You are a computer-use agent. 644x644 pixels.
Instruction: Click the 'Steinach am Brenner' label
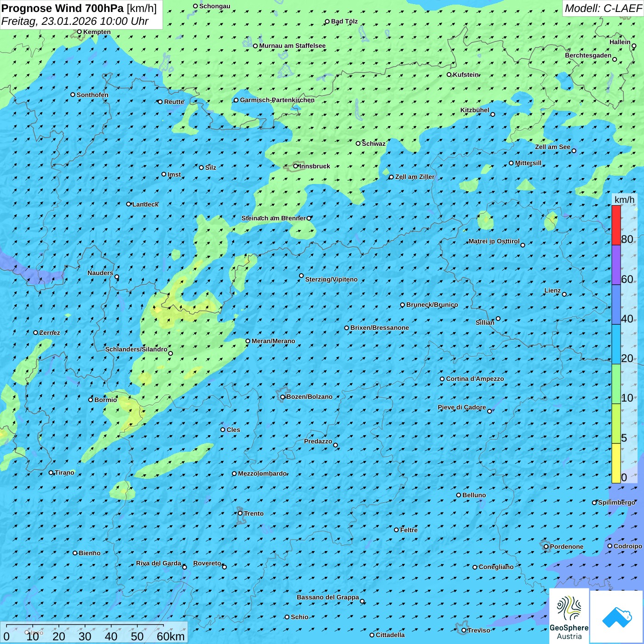click(273, 218)
